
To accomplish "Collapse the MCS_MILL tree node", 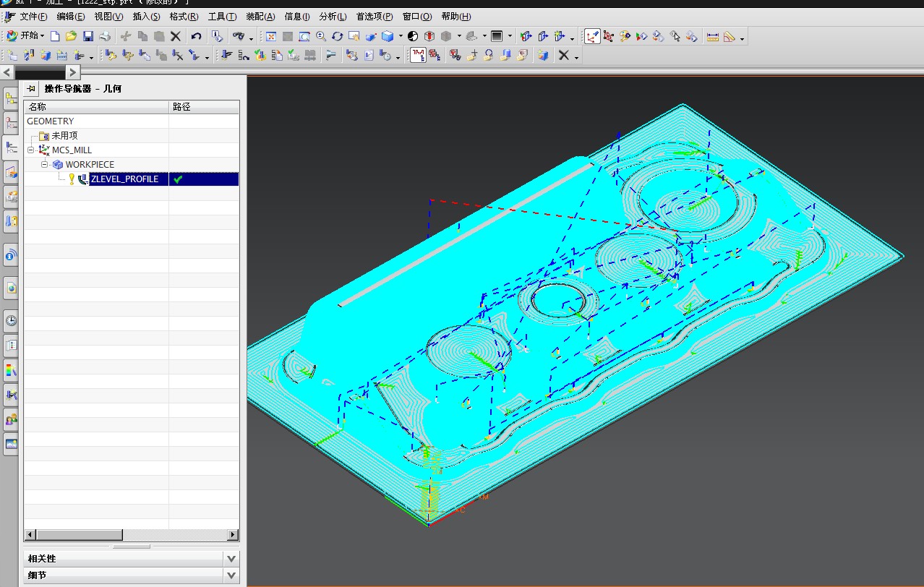I will pyautogui.click(x=31, y=150).
